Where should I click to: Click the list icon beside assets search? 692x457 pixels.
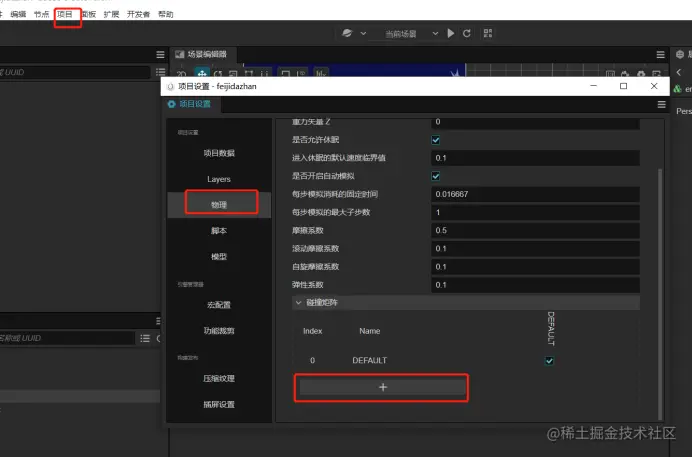(145, 338)
